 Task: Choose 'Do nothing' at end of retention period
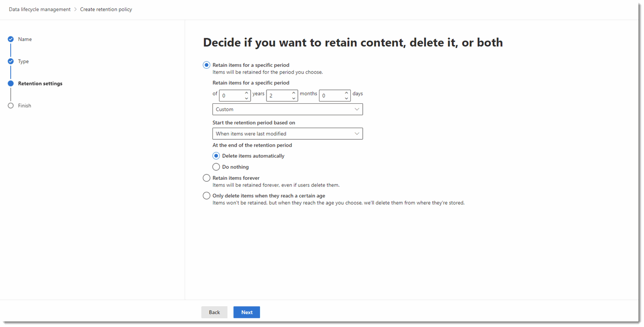(216, 166)
